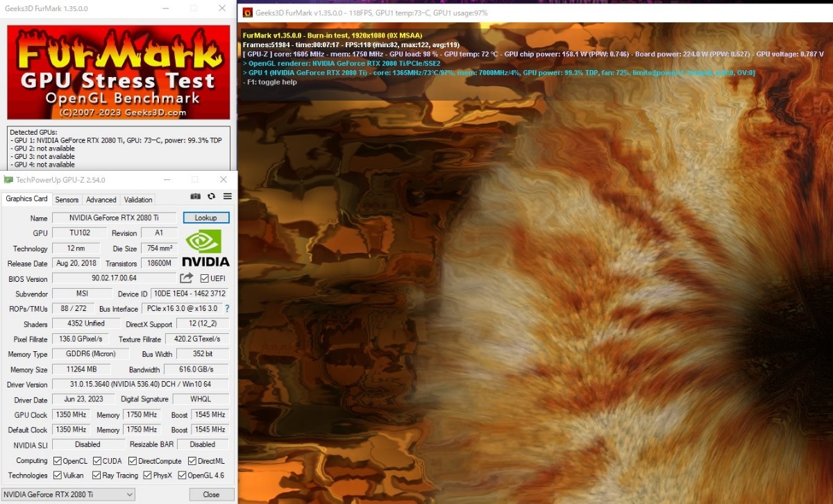Click the Subvendor value MSI
Screen dimensions: 833x504
point(82,294)
